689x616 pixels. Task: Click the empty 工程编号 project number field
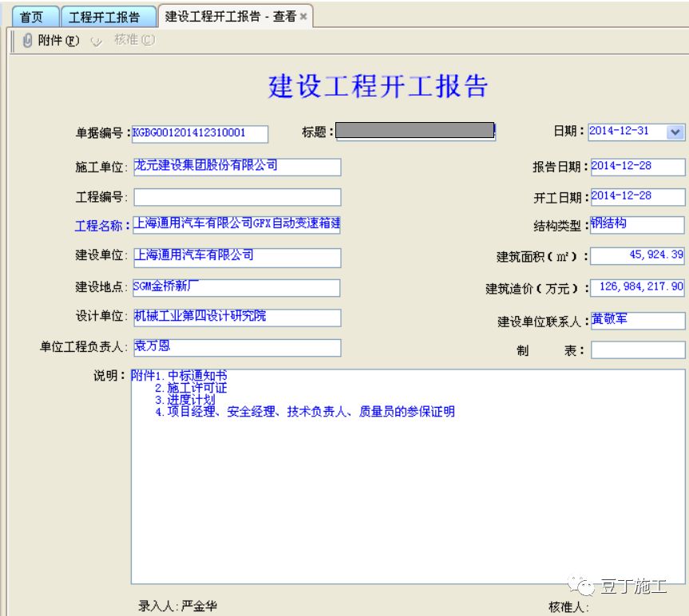click(240, 196)
